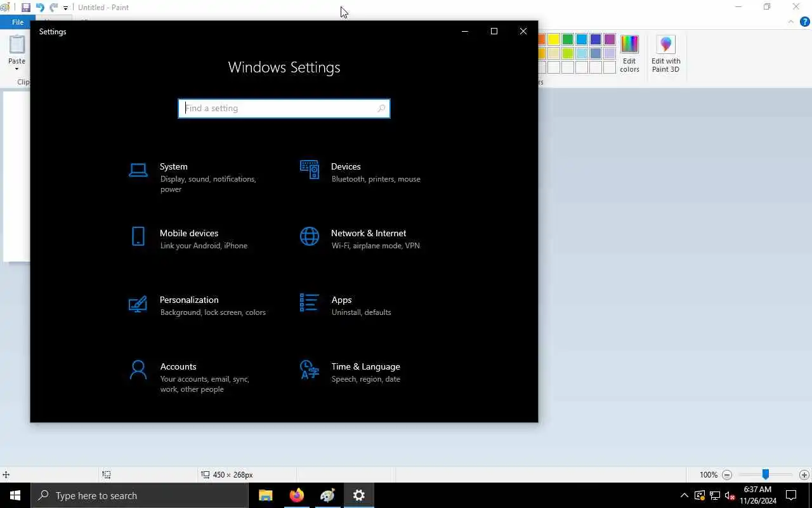Viewport: 812px width, 508px height.
Task: Open Customize Quick Access Toolbar dropdown
Action: pos(65,8)
